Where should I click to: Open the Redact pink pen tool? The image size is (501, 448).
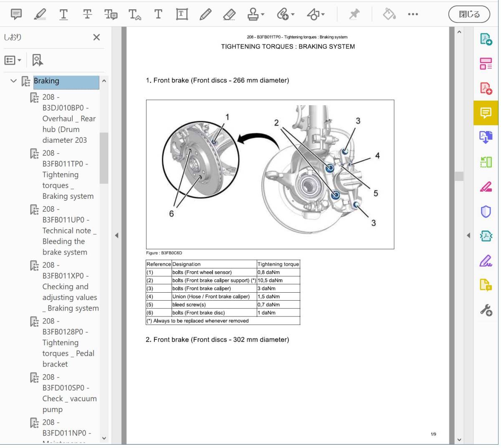(x=486, y=187)
